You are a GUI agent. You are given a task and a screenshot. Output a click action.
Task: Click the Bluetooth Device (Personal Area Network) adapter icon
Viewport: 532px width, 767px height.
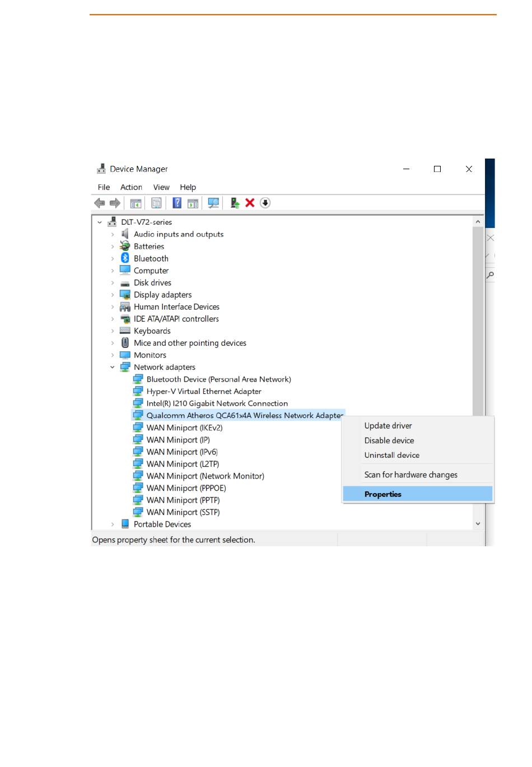pyautogui.click(x=138, y=379)
